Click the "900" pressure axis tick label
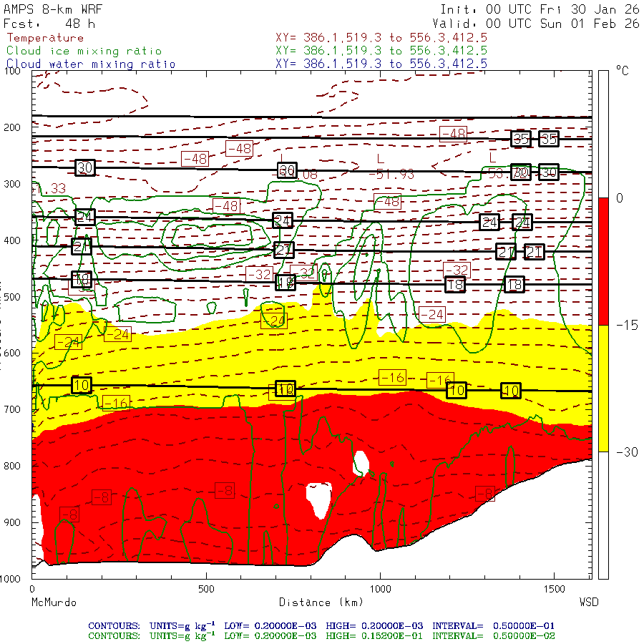 pyautogui.click(x=12, y=522)
